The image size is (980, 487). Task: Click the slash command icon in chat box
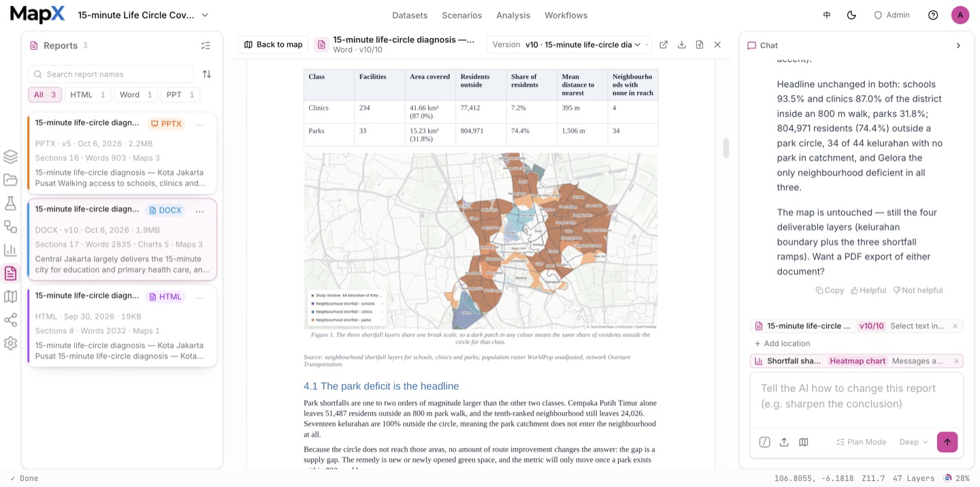[765, 442]
